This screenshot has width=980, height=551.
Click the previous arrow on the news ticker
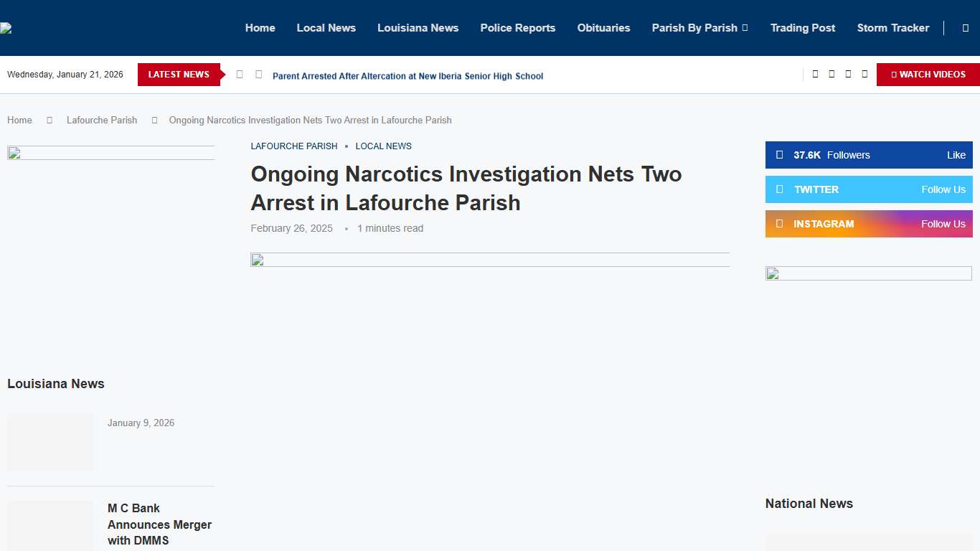(240, 74)
